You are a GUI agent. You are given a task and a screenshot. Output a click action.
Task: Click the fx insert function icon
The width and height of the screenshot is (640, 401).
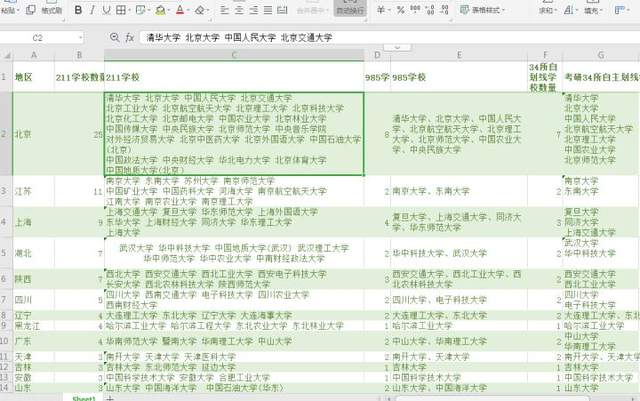[x=130, y=38]
